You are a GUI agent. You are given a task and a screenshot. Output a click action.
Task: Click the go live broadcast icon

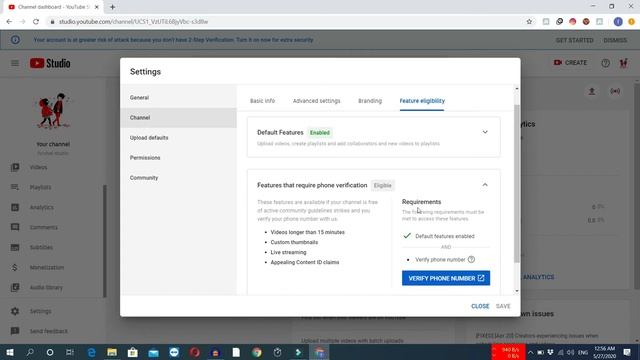click(615, 91)
